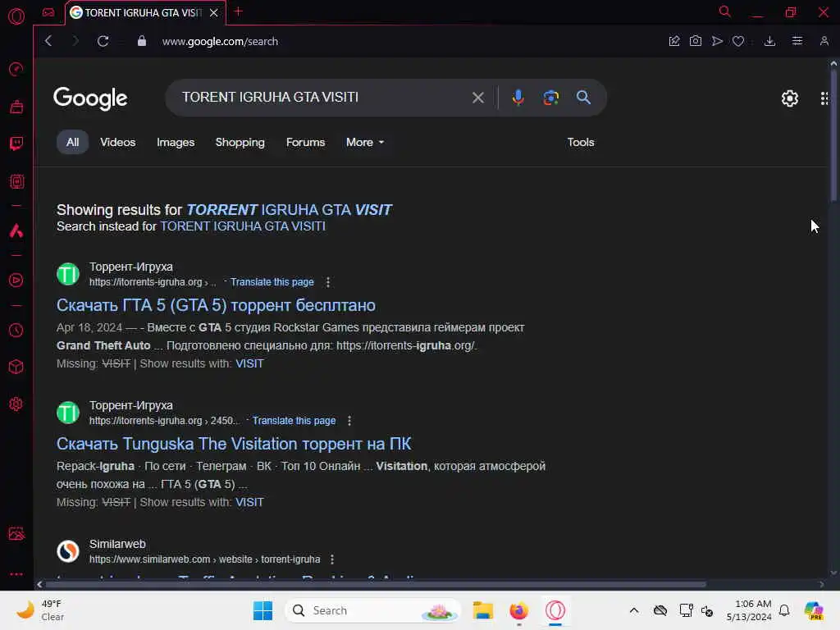Open site security padlock info
The height and width of the screenshot is (630, 840).
(142, 41)
